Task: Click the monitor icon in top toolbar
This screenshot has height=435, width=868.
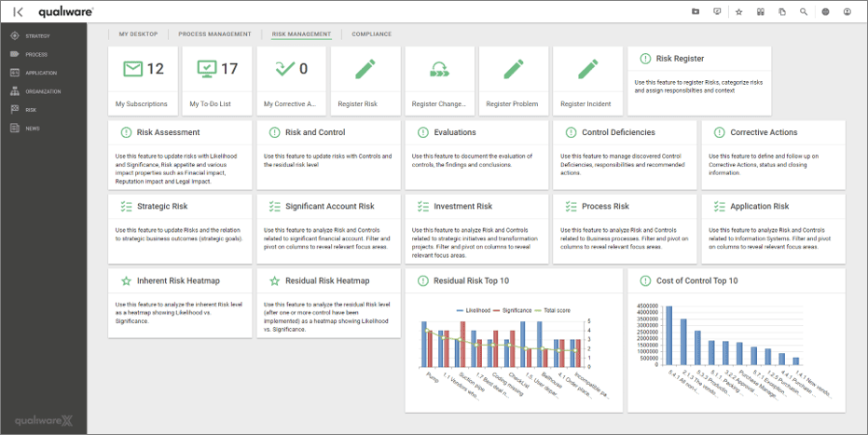Action: pos(717,11)
